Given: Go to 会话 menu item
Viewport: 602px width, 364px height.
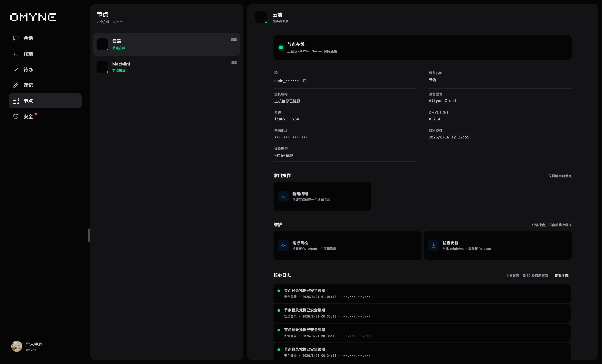Looking at the screenshot, I should tap(45, 38).
